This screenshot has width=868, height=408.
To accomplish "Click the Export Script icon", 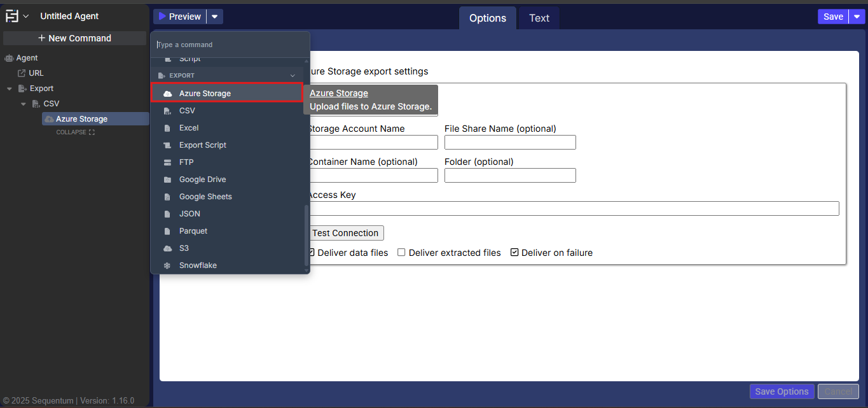I will (x=167, y=145).
